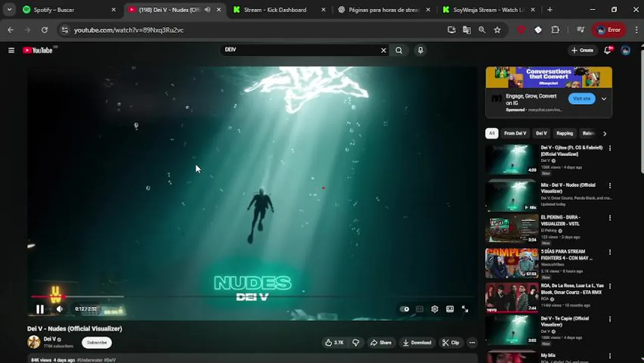This screenshot has width=644, height=363.
Task: Switch the player to theater mode
Action: pyautogui.click(x=449, y=309)
